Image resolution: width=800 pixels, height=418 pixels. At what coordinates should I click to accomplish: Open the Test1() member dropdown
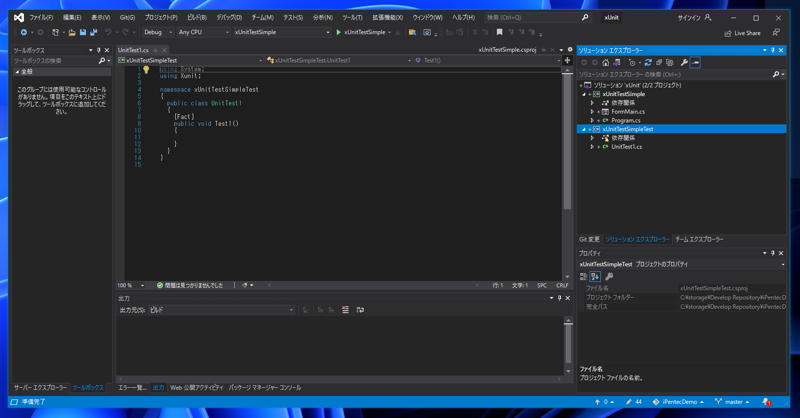click(x=487, y=60)
